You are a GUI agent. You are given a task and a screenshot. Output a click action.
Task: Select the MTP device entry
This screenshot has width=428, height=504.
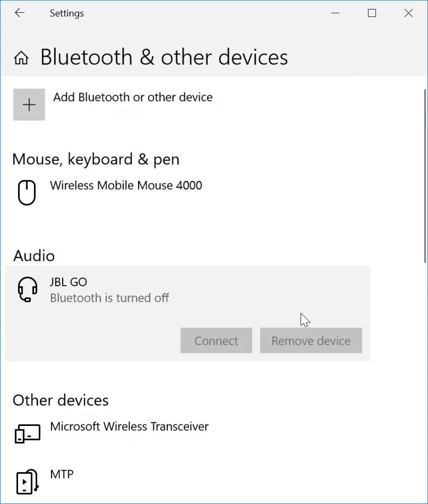click(x=62, y=474)
